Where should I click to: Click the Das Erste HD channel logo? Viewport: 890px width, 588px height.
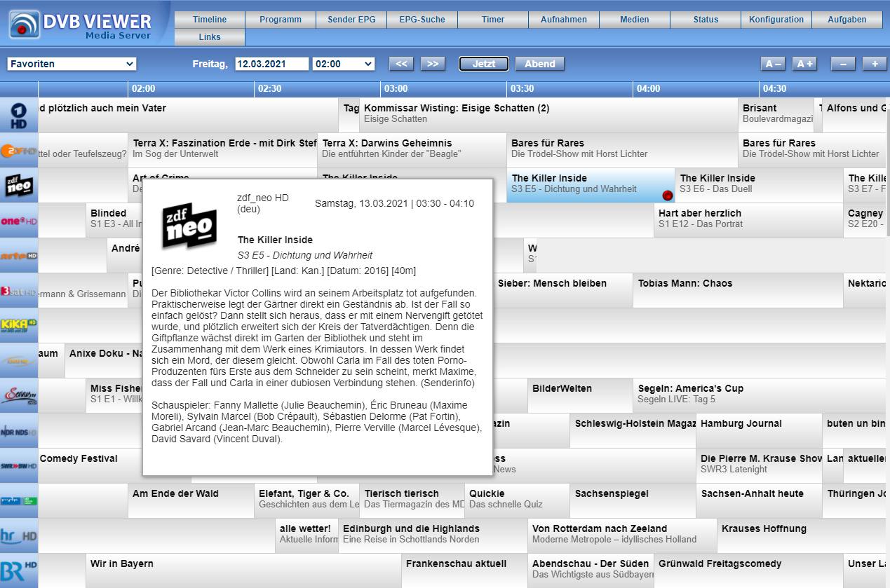tap(18, 115)
